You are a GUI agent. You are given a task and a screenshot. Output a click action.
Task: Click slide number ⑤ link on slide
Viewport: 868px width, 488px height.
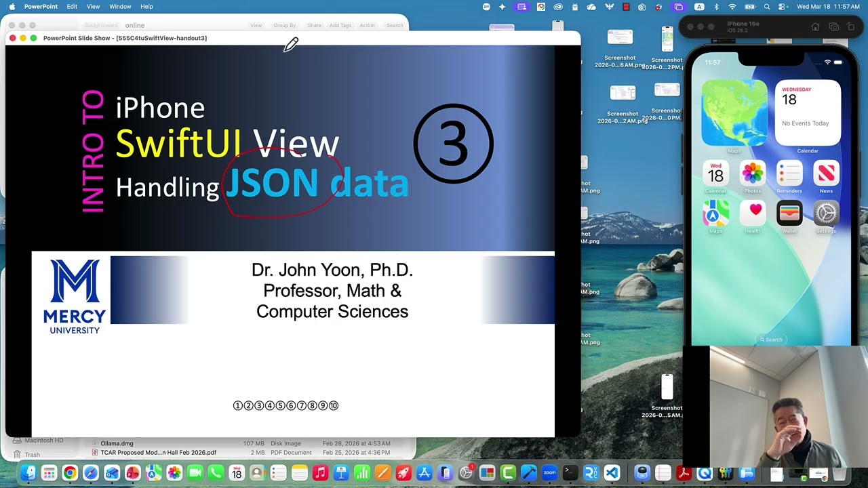tap(280, 405)
